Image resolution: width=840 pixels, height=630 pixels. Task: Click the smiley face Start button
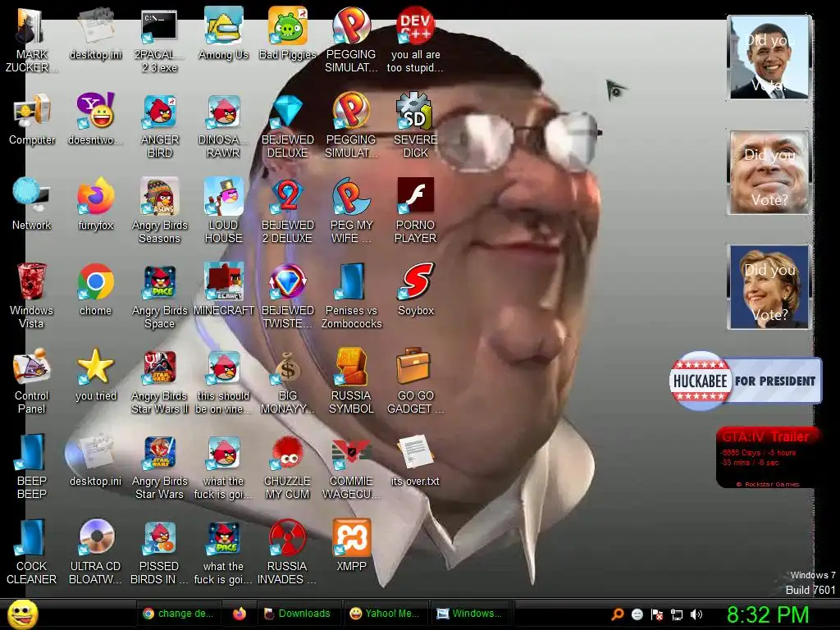[22, 614]
